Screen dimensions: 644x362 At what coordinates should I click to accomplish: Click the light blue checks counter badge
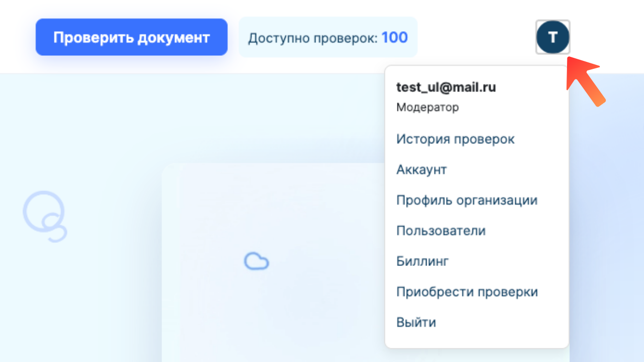tap(328, 37)
